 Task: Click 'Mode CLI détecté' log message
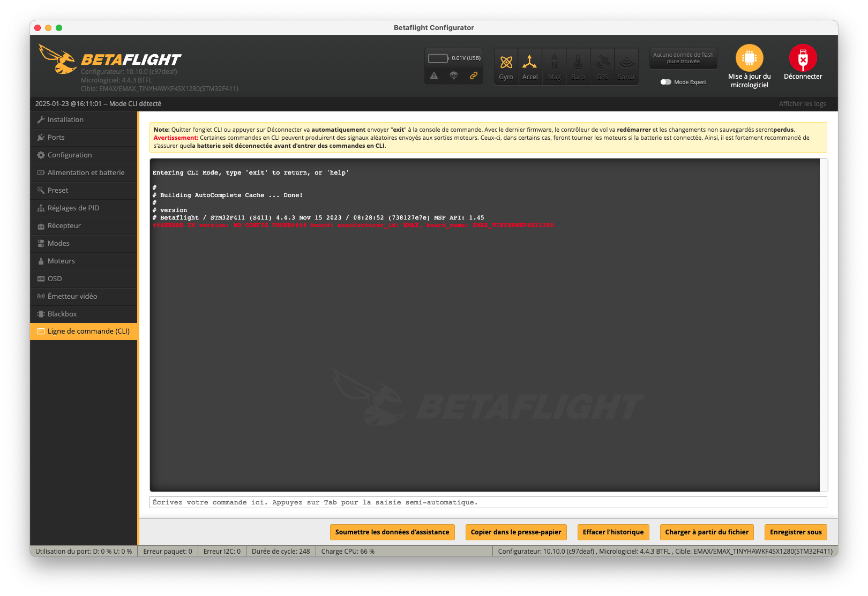(x=135, y=104)
